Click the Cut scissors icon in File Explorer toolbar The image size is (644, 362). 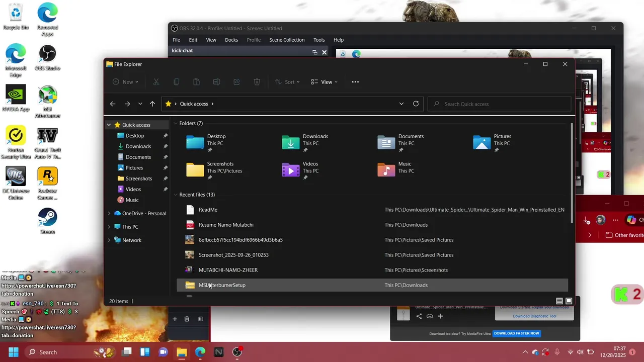click(x=156, y=82)
